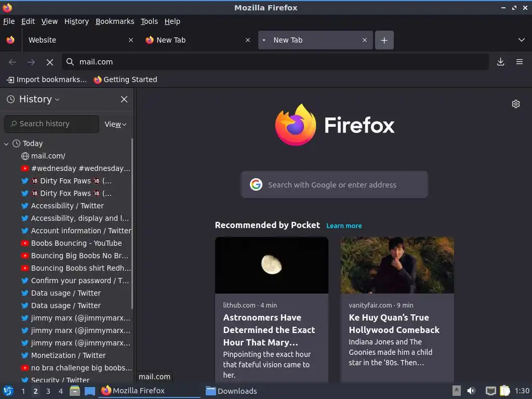The height and width of the screenshot is (399, 532).
Task: Open new tab with the plus button
Action: click(384, 40)
